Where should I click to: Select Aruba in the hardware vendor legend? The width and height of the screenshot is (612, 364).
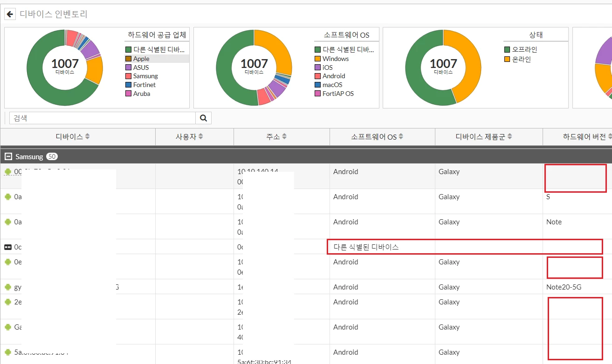pos(142,94)
